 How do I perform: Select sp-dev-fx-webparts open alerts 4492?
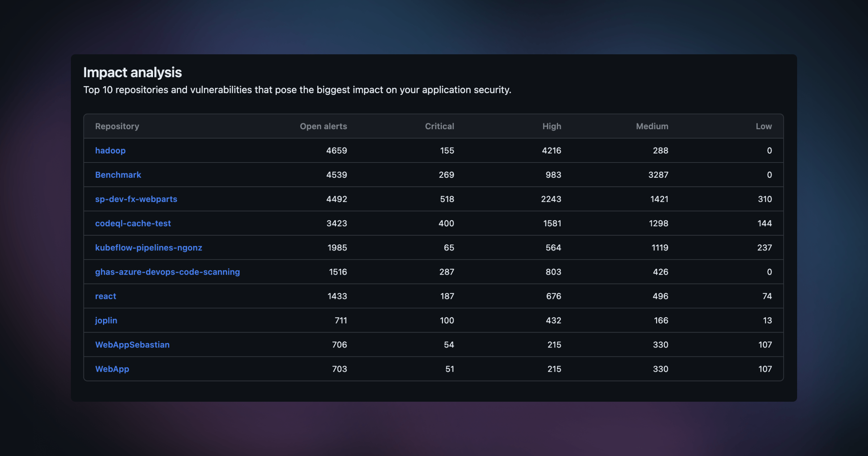pyautogui.click(x=337, y=199)
